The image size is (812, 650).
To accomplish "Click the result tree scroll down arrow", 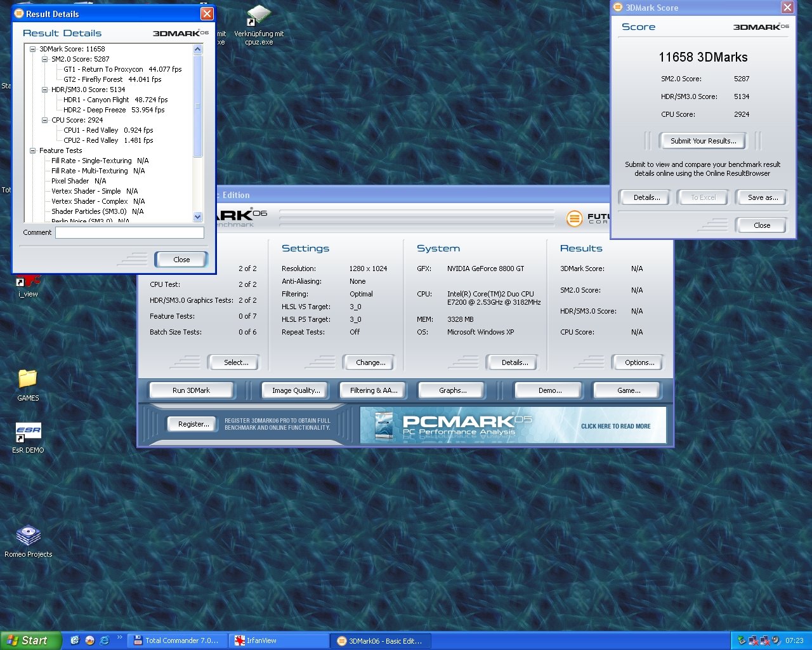I will pyautogui.click(x=197, y=217).
